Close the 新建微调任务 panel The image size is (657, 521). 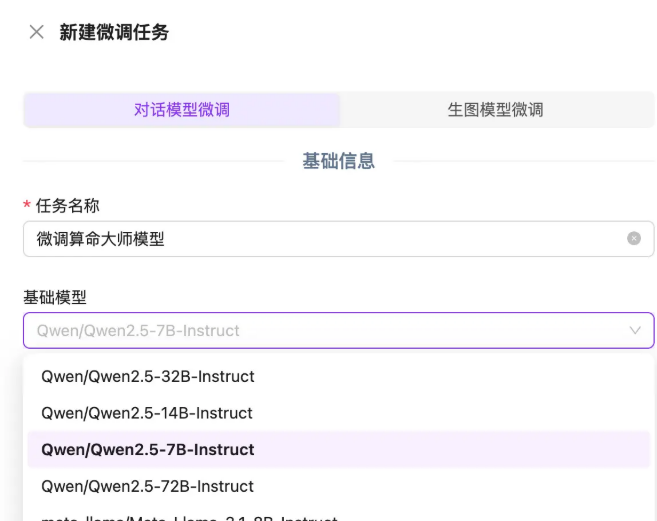pos(36,32)
